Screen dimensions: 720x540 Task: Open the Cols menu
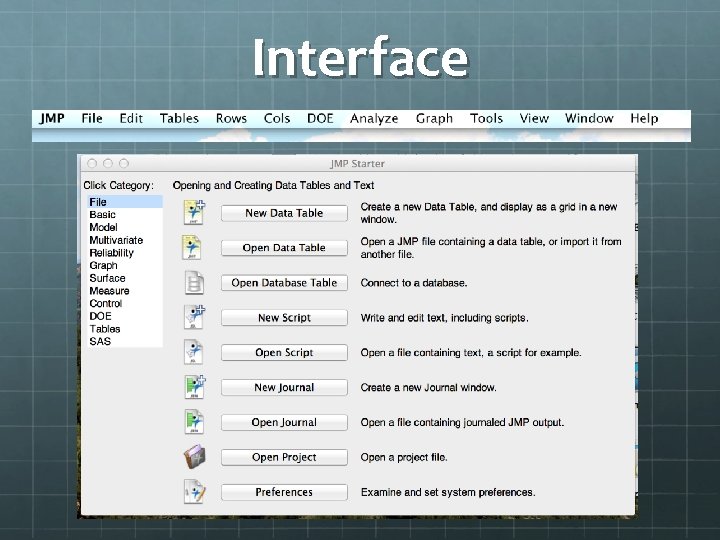pyautogui.click(x=277, y=118)
